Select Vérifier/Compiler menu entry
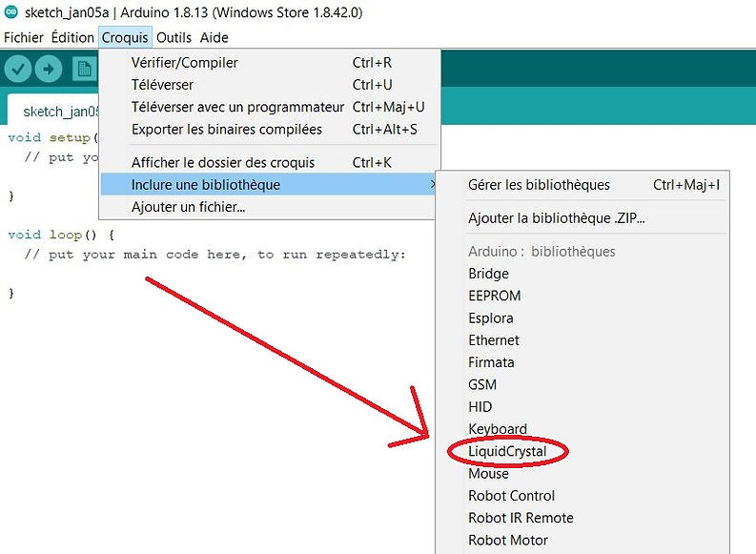Image resolution: width=756 pixels, height=554 pixels. click(270, 63)
